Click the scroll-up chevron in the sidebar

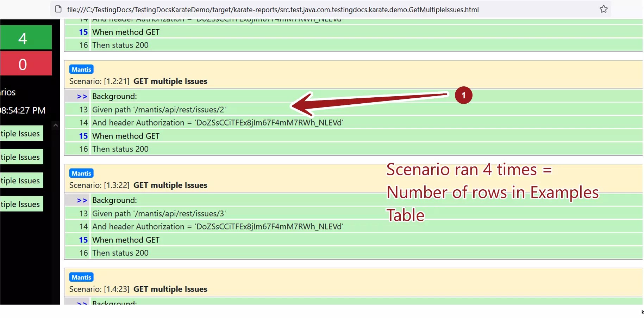tap(55, 125)
